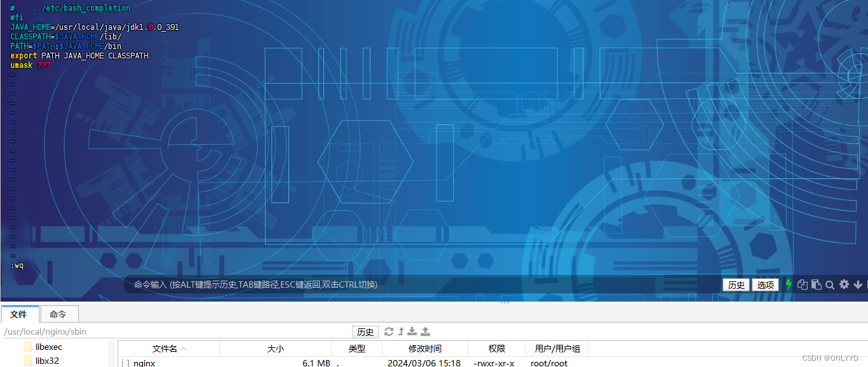868x367 pixels.
Task: Click the :wq command line in vim
Action: (x=17, y=265)
